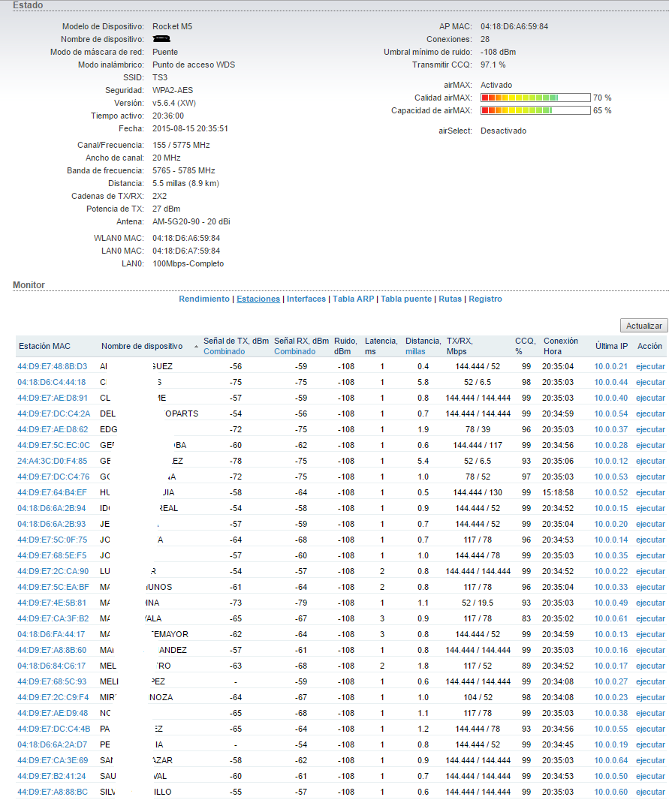The height and width of the screenshot is (812, 669).
Task: Open station MAC 04:18:D6:FA:44:17
Action: click(51, 634)
